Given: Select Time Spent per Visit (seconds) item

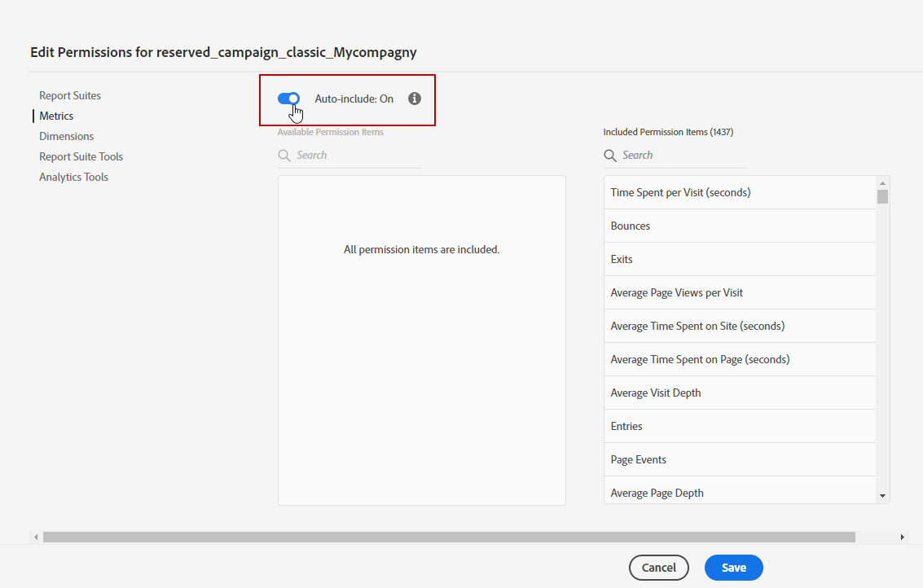Looking at the screenshot, I should [x=740, y=192].
